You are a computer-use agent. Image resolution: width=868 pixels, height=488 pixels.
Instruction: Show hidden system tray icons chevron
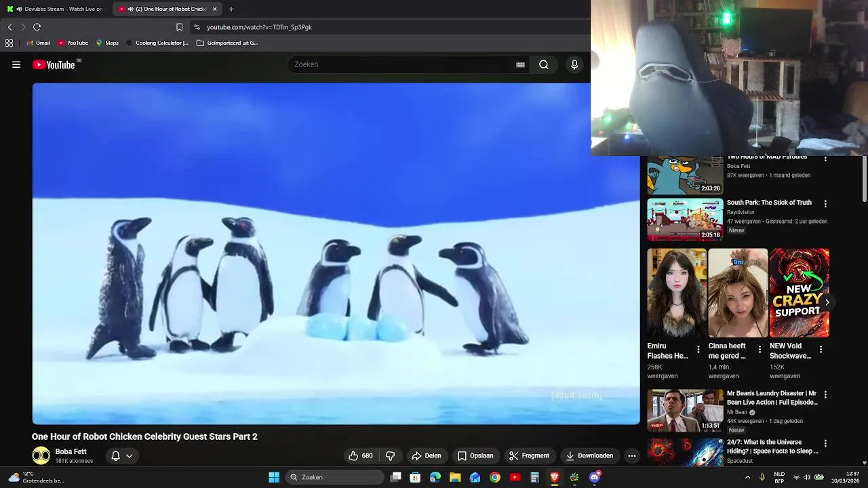pos(747,477)
